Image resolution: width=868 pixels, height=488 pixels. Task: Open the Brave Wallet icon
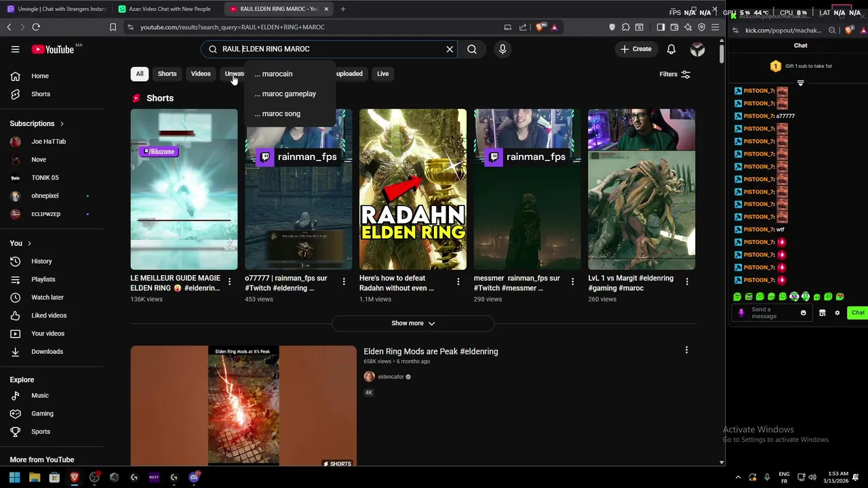pyautogui.click(x=674, y=27)
